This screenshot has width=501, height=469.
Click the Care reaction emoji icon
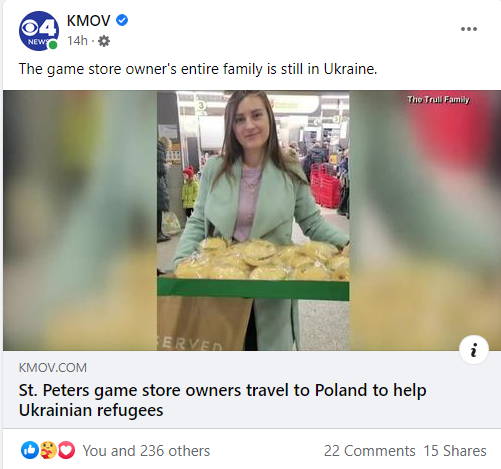48,450
